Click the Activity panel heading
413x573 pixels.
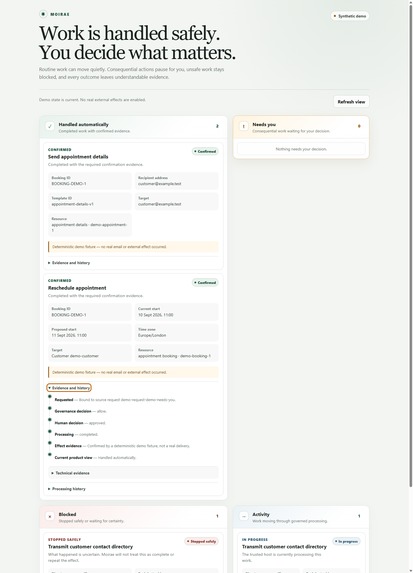261,515
